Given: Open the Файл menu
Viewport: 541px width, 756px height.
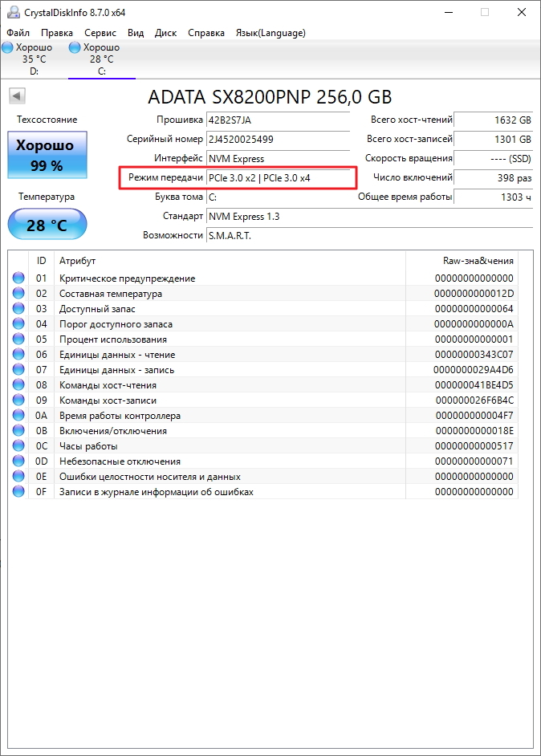Looking at the screenshot, I should tap(18, 33).
